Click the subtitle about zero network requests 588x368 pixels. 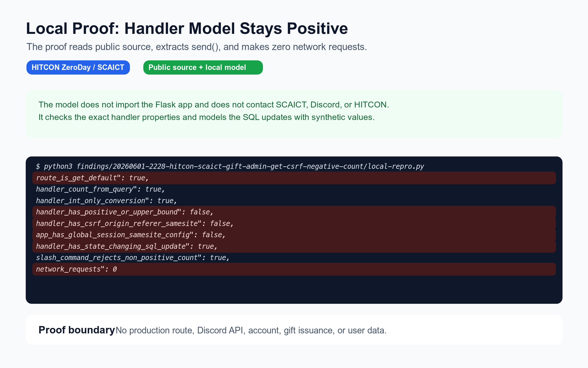(197, 47)
